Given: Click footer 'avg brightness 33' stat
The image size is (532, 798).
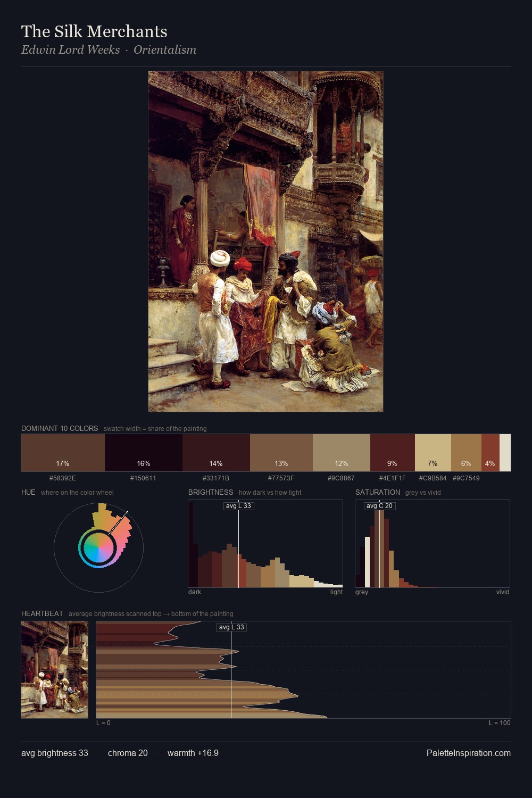Looking at the screenshot, I should coord(55,753).
